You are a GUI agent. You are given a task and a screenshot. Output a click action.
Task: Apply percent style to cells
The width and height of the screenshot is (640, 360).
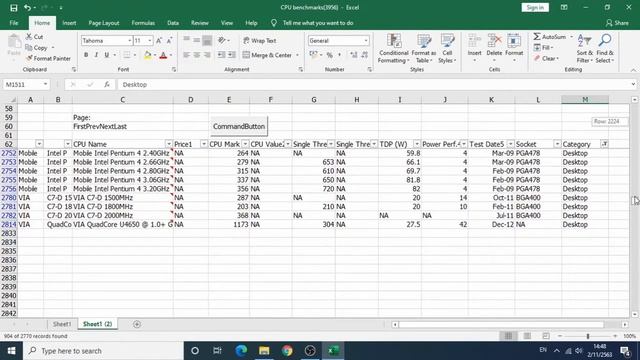pyautogui.click(x=329, y=55)
